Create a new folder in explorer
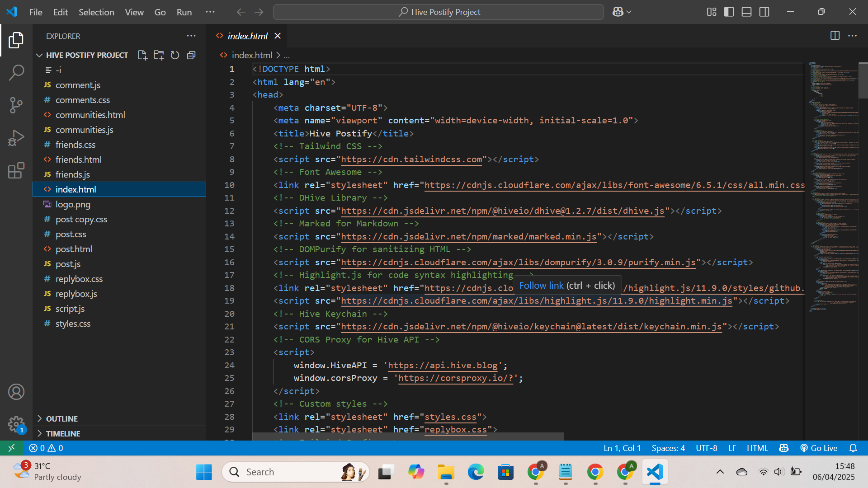The width and height of the screenshot is (868, 488). point(159,55)
